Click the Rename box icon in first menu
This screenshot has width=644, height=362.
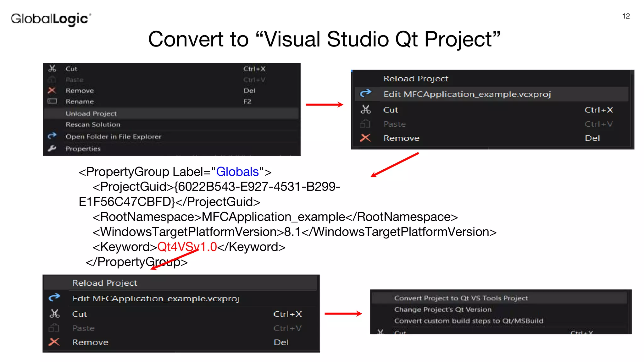pyautogui.click(x=52, y=101)
